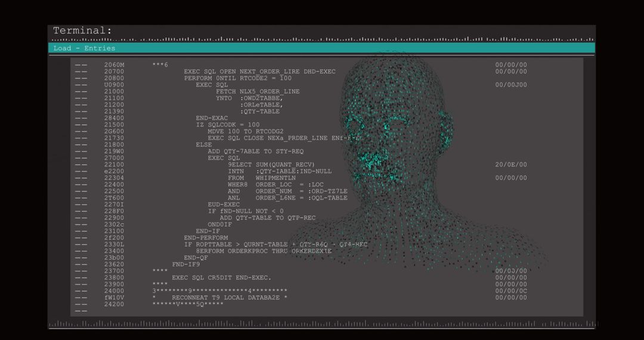Click "EXEC SQL CR5DIT END-EXEC." line

coord(221,277)
